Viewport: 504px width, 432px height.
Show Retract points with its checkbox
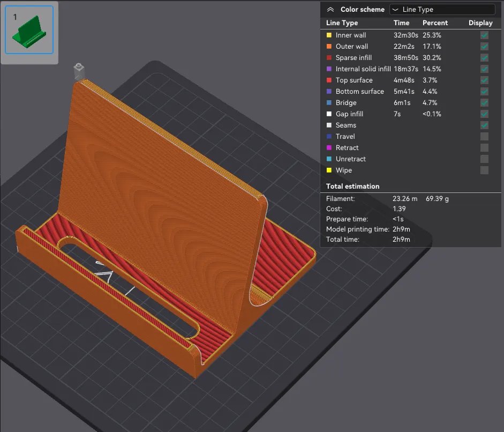click(484, 148)
